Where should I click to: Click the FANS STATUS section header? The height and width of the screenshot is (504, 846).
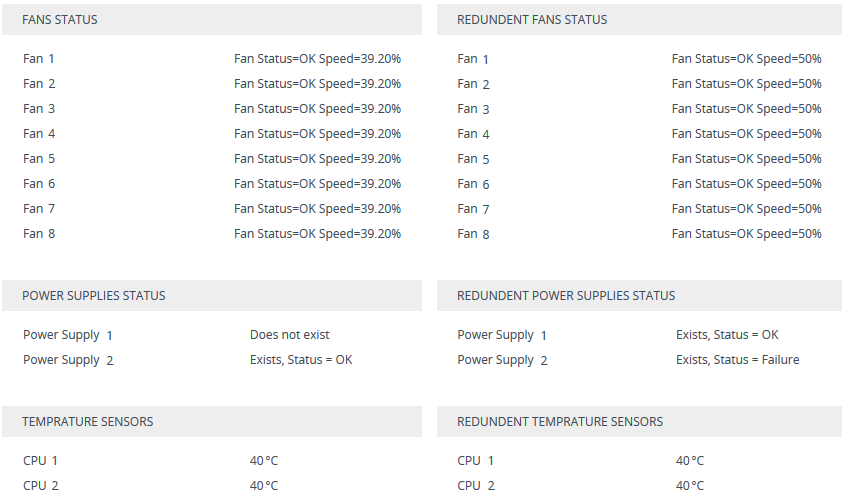60,20
